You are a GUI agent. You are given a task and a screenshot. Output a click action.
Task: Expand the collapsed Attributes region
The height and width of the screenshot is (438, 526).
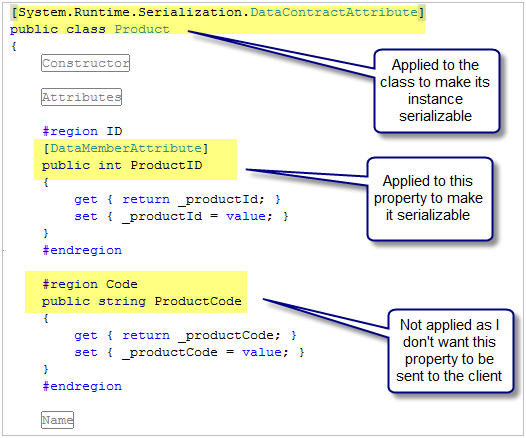(81, 97)
